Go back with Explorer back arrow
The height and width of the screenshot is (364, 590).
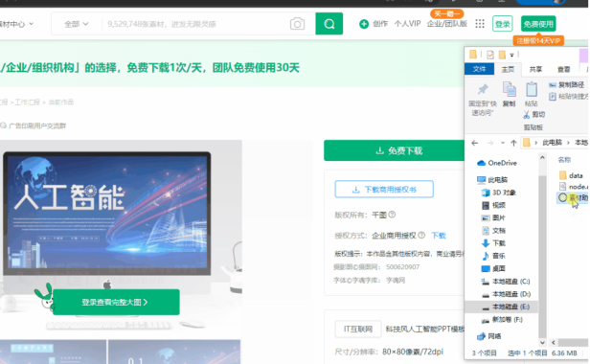(475, 143)
